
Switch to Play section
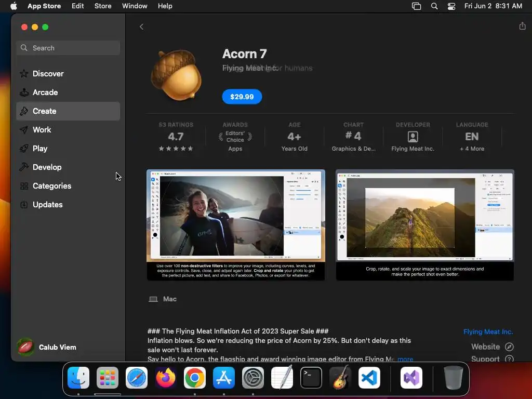(x=68, y=148)
